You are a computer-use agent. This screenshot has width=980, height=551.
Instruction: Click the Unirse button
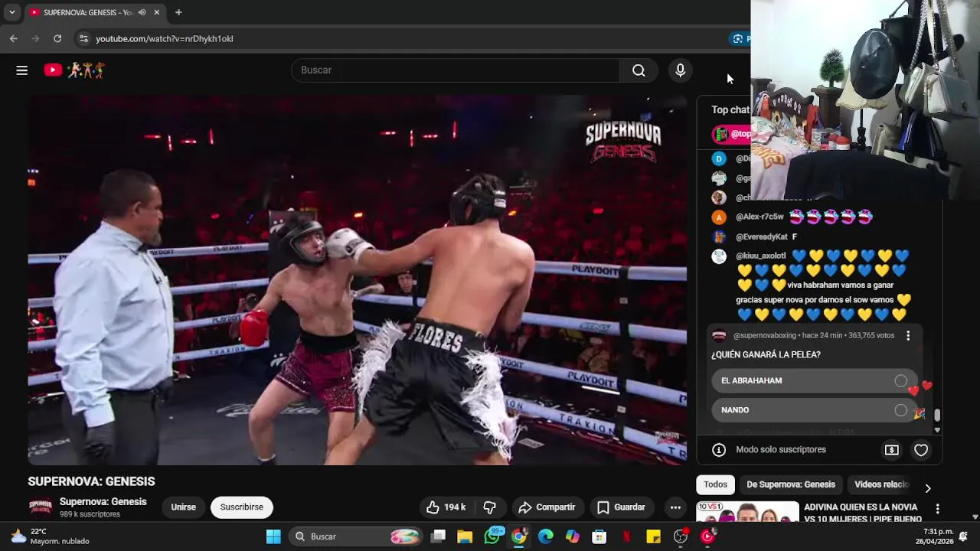pyautogui.click(x=183, y=507)
